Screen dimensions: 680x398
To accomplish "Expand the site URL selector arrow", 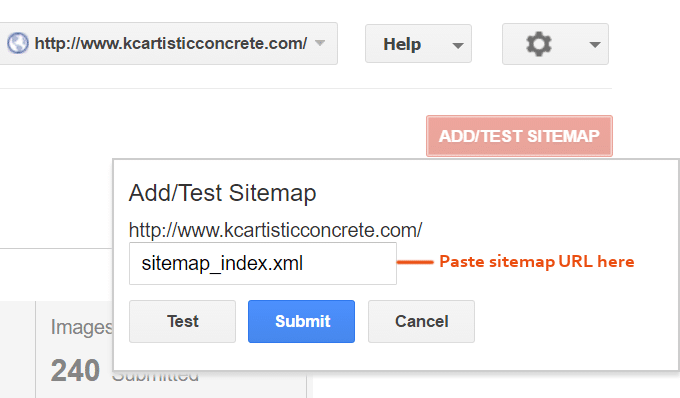I will (320, 43).
